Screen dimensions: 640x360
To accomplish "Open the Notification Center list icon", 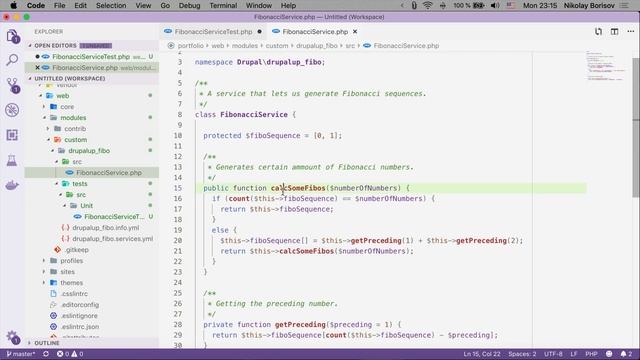I will (625, 5).
